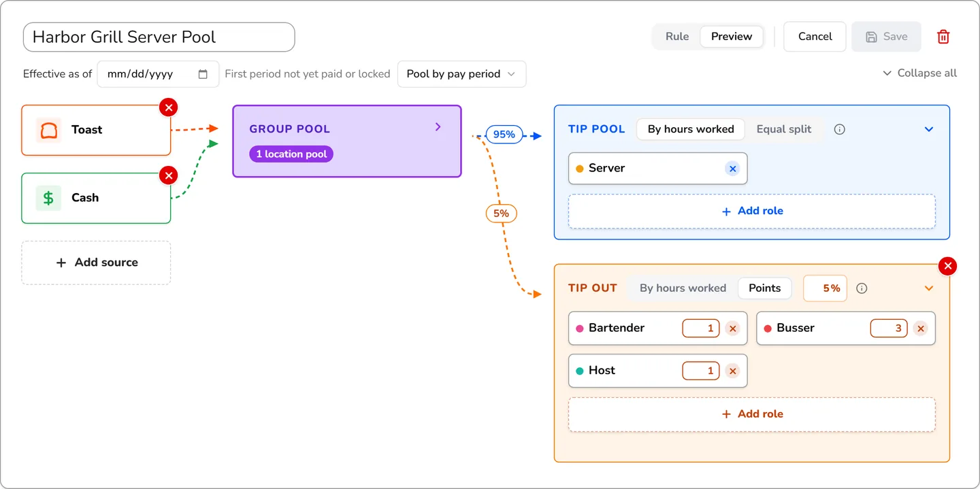
Task: Click the Bartender role pink dot
Action: pyautogui.click(x=580, y=328)
